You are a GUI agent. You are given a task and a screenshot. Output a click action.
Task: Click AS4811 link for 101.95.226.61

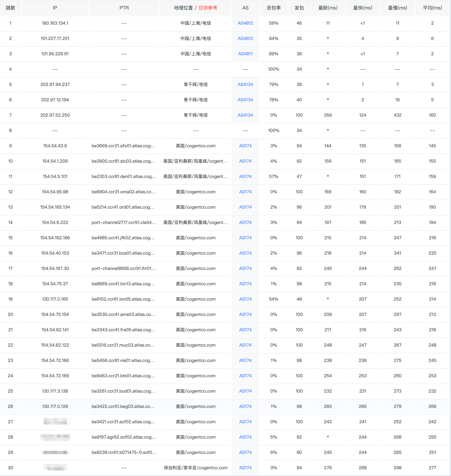pyautogui.click(x=245, y=54)
